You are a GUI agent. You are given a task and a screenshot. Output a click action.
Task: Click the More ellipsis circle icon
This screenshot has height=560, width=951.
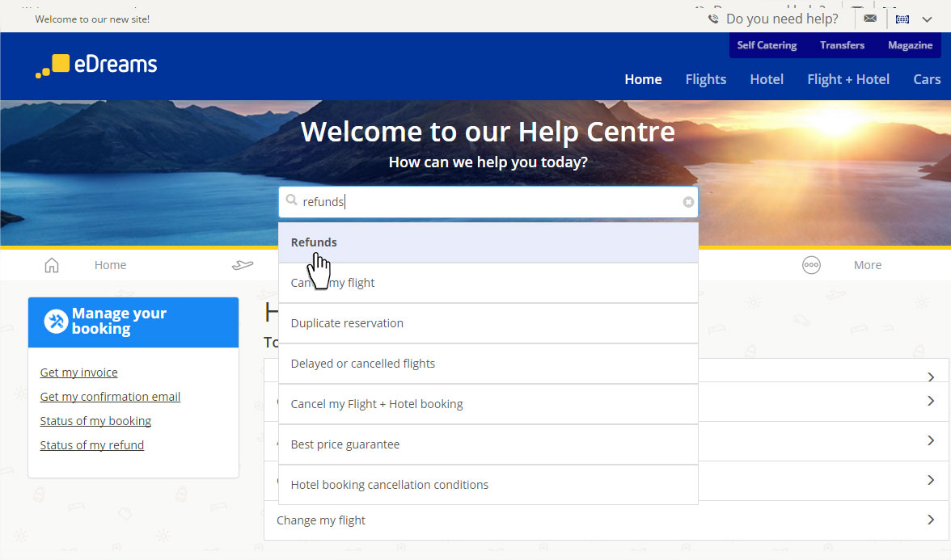811,265
